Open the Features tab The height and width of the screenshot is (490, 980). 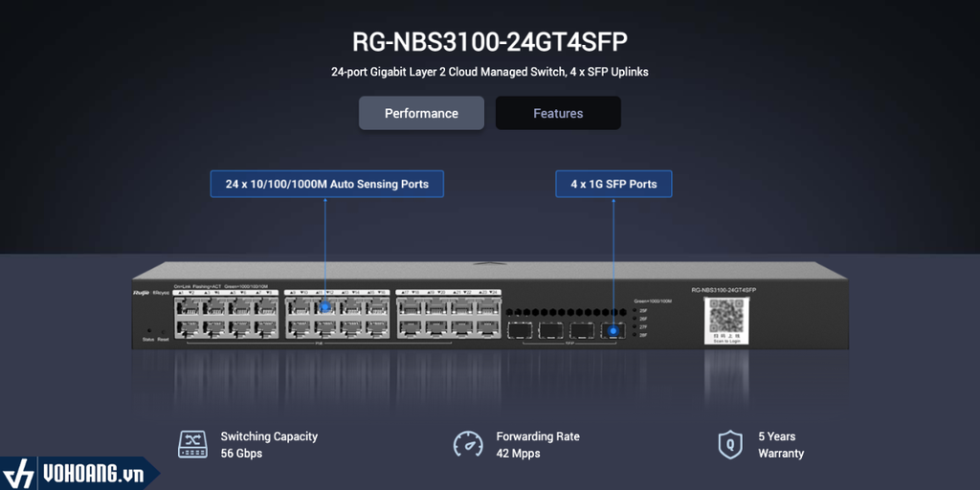click(558, 113)
